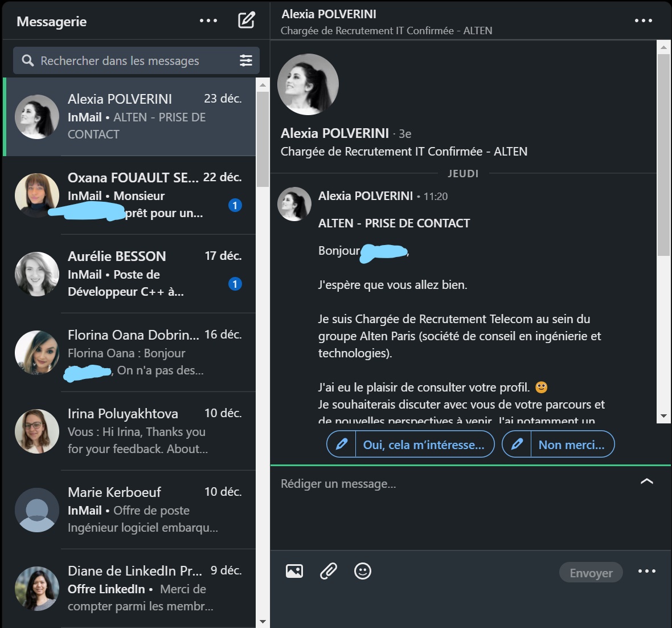Click Alexia's small avatar beside 11:20 message
Screen dimensions: 672x628
click(294, 204)
